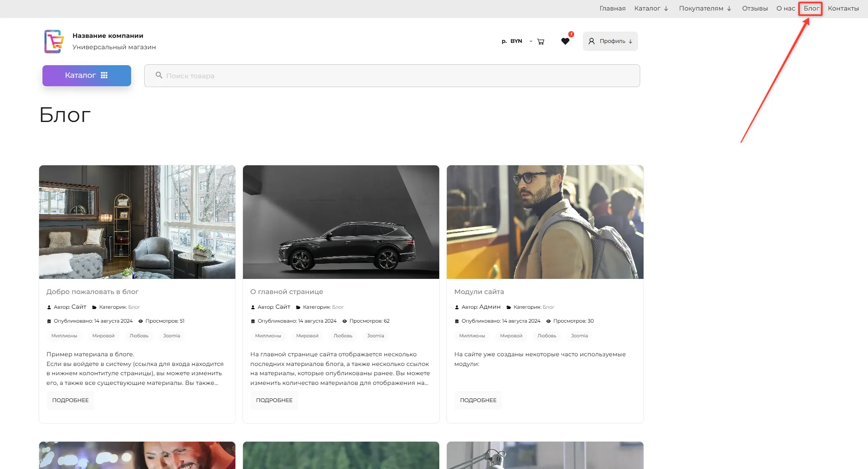Click the grid icon on the Каталог button
This screenshot has height=469, width=868.
(104, 75)
